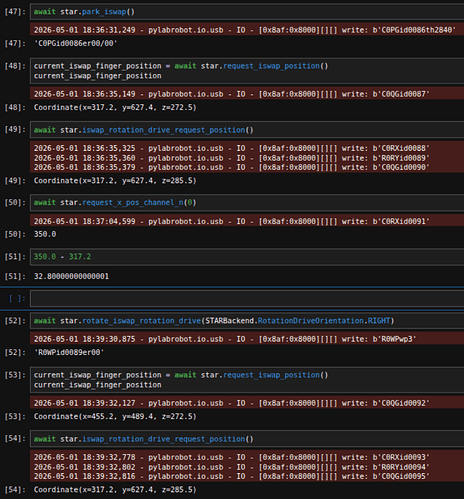Select cell 48 requesting iswap position
This screenshot has height=499, width=464.
point(247,71)
